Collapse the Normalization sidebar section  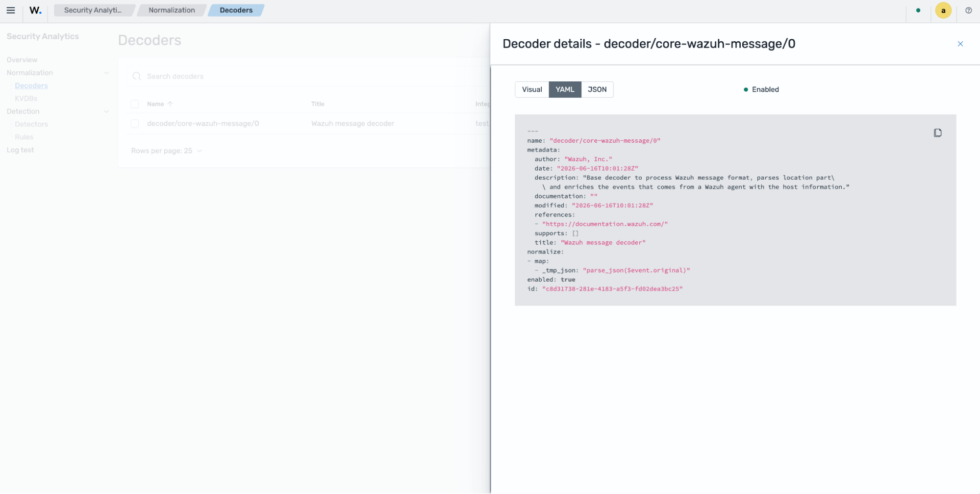(x=106, y=73)
